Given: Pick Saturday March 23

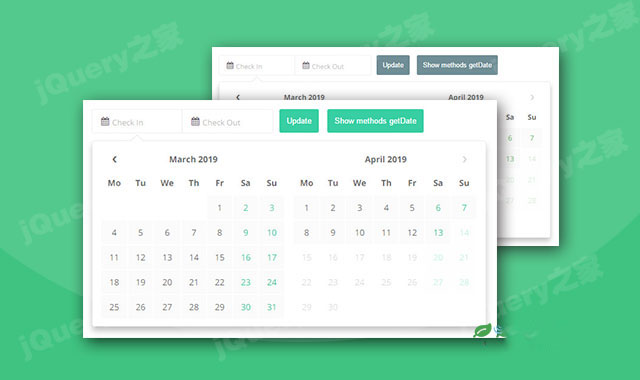Looking at the screenshot, I should click(246, 282).
